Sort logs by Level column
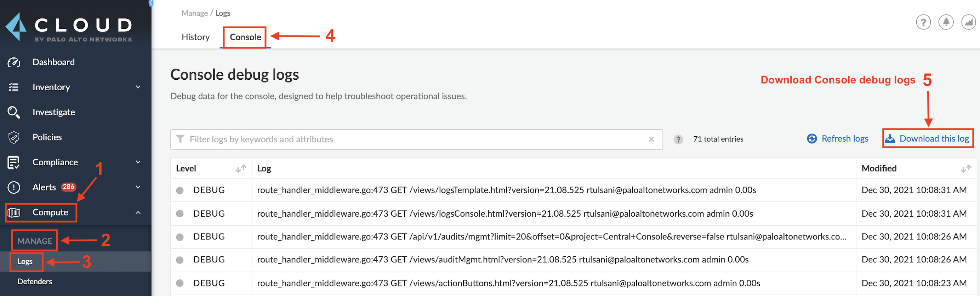 240,169
